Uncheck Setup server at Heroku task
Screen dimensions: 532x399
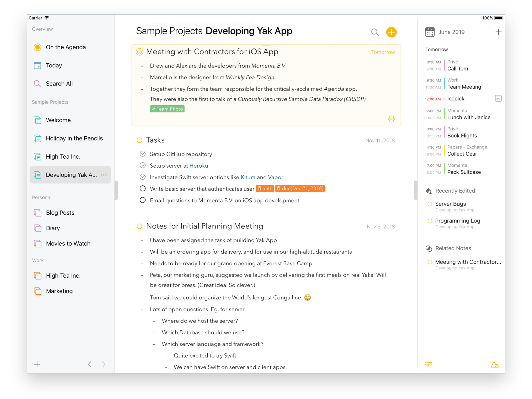[143, 165]
